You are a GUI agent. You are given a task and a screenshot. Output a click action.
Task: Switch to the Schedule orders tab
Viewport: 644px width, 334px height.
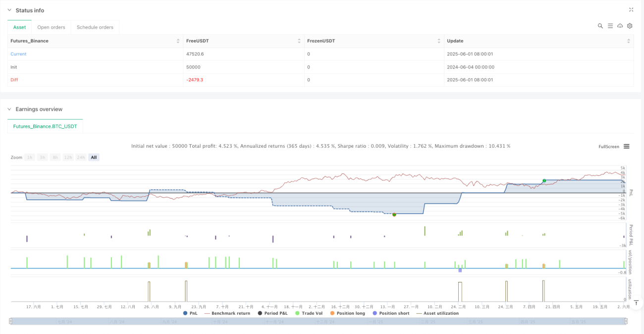point(95,27)
